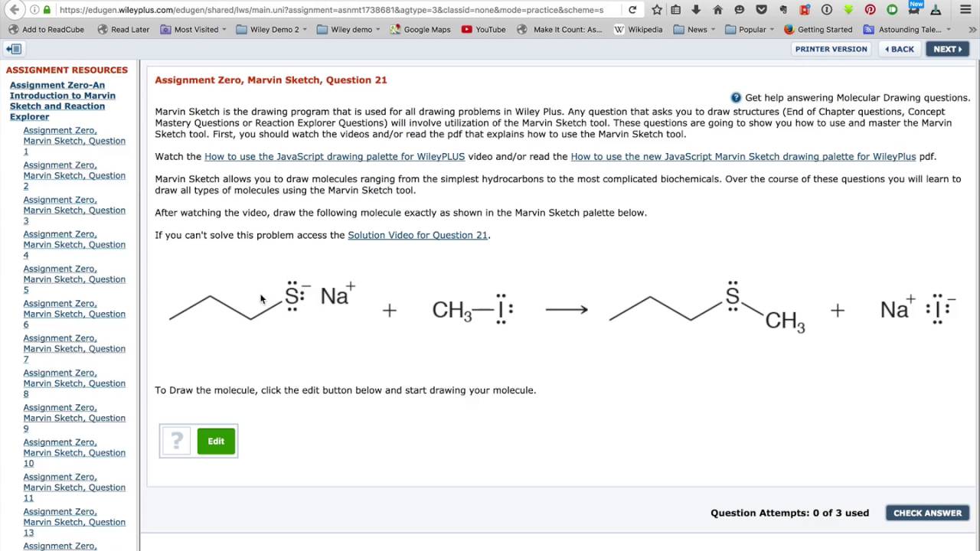This screenshot has height=551, width=980.
Task: Open the downloads arrow icon
Action: pyautogui.click(x=696, y=10)
